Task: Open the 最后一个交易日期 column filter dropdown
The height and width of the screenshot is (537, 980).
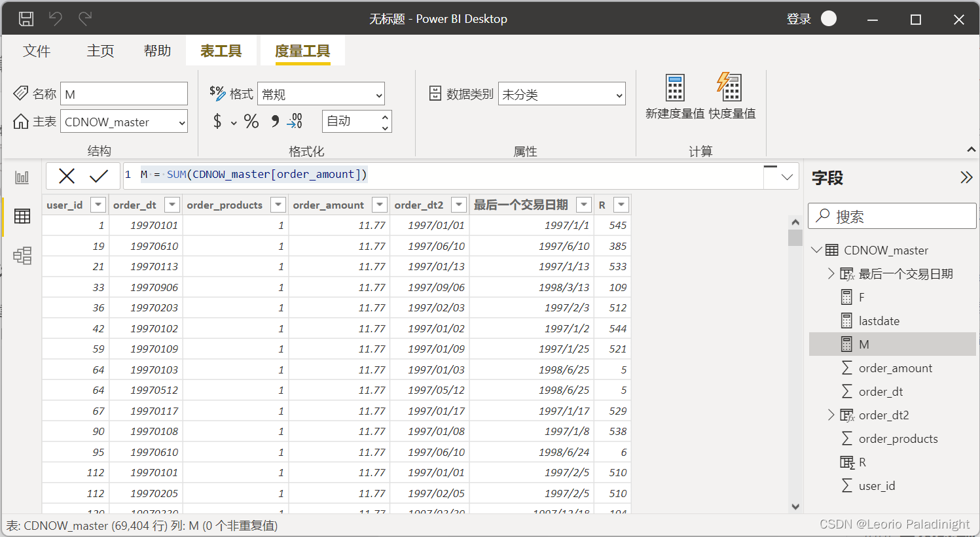Action: tap(584, 205)
